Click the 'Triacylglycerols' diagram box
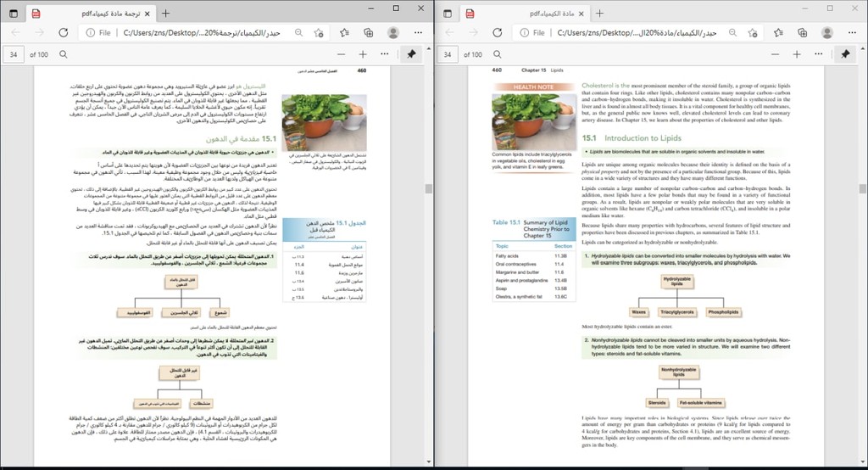868x470 pixels. [677, 312]
